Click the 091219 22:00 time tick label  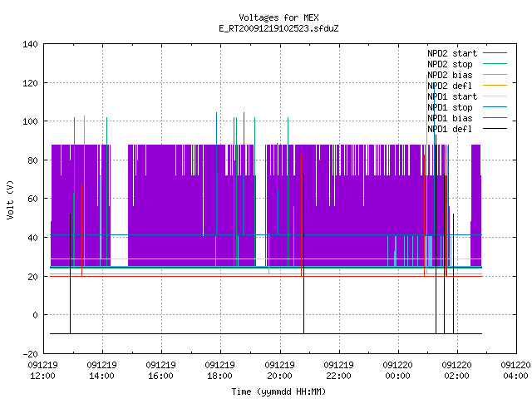[x=338, y=371]
